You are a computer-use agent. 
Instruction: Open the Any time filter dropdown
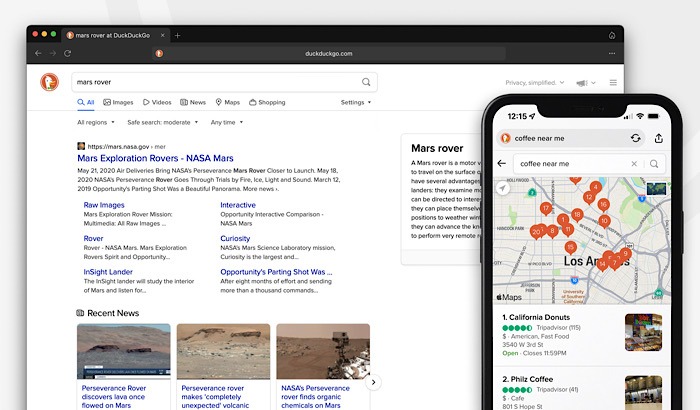tap(227, 122)
